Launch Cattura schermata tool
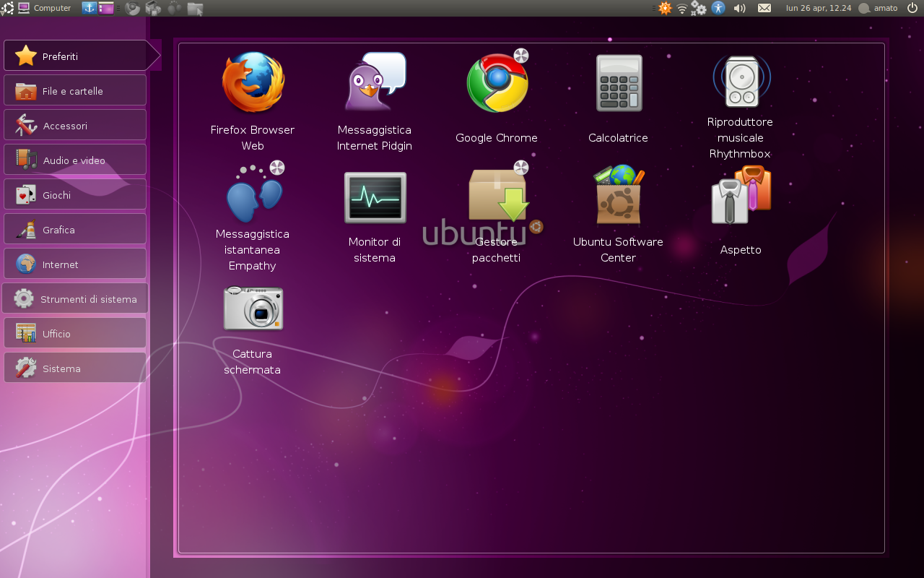The width and height of the screenshot is (924, 578). [x=252, y=309]
